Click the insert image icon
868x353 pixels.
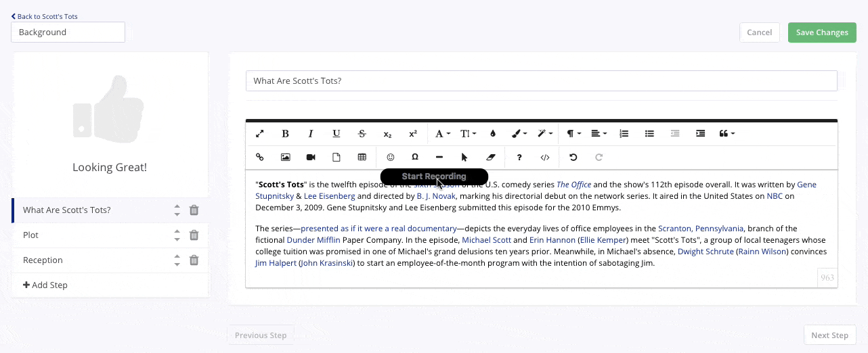285,157
